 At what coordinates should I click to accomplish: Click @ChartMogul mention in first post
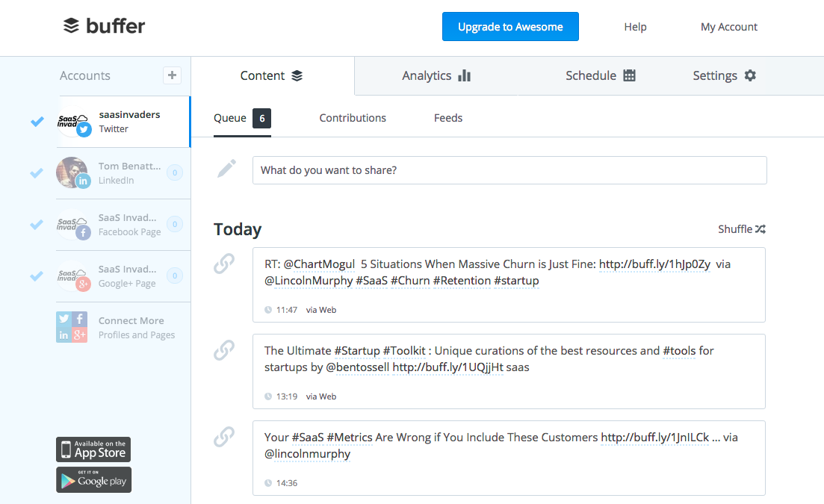point(319,264)
